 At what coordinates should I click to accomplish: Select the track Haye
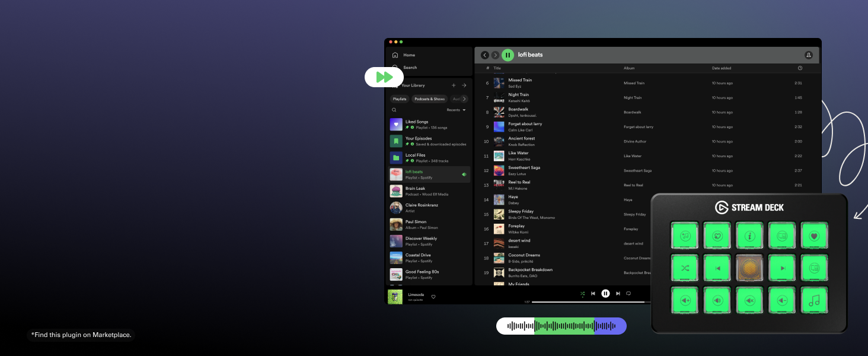[x=513, y=197]
